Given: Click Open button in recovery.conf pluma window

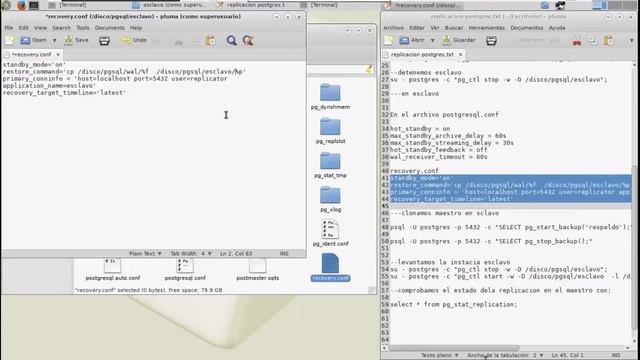Looking at the screenshot, I should (34, 40).
